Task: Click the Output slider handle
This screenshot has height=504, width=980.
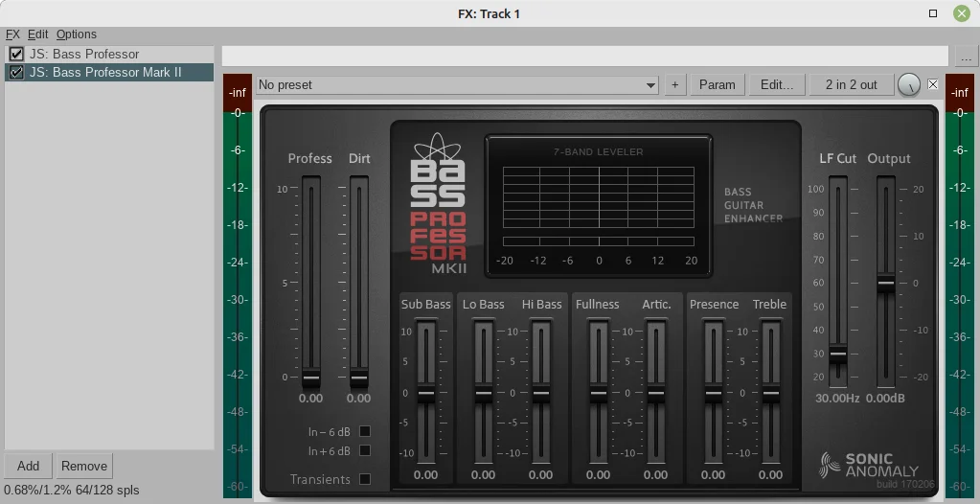Action: pyautogui.click(x=885, y=284)
